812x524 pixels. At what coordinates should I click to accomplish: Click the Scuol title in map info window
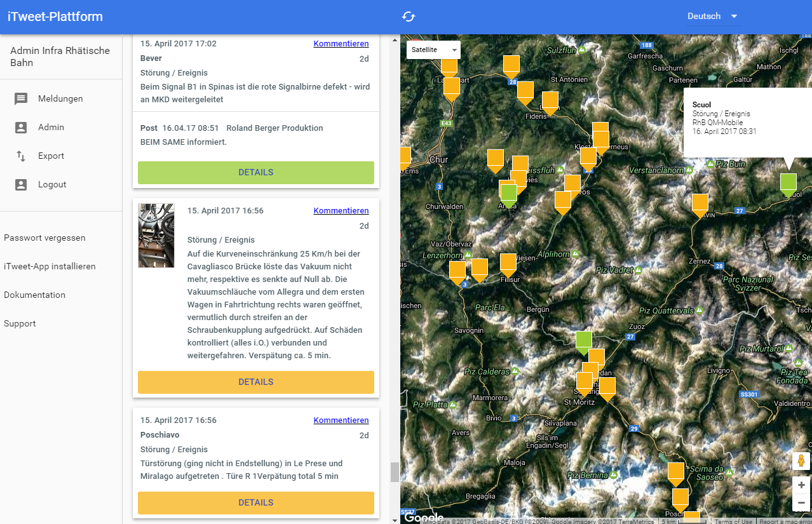(x=702, y=105)
